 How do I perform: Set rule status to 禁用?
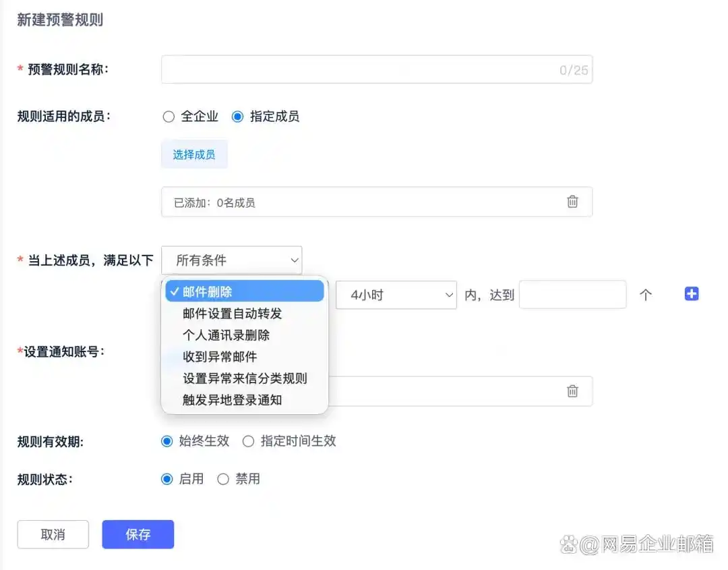[223, 479]
